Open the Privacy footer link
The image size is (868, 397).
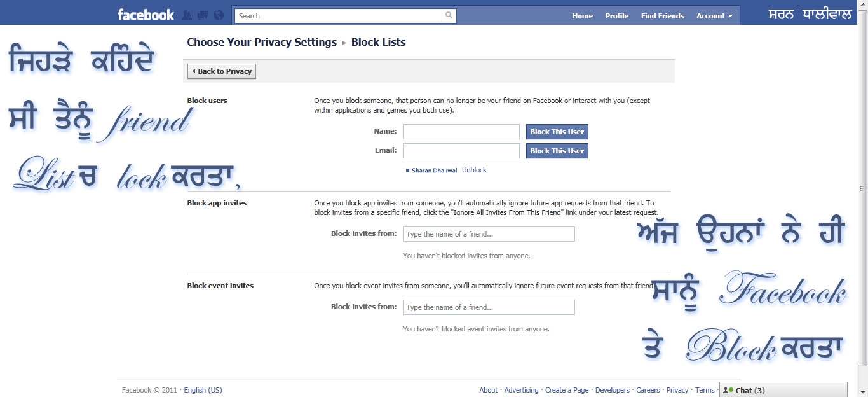pyautogui.click(x=677, y=390)
